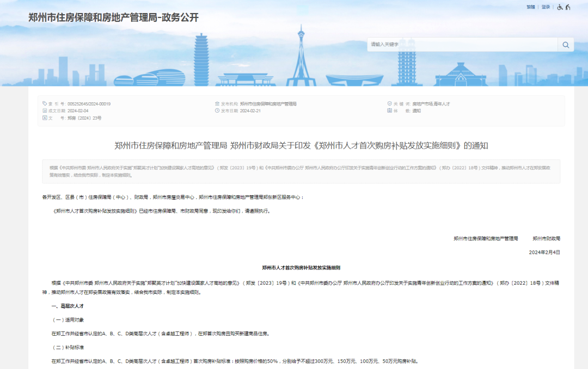Screen dimensions: 588x369
Task: Click the wheelchair accessibility icon
Action: coord(560,8)
